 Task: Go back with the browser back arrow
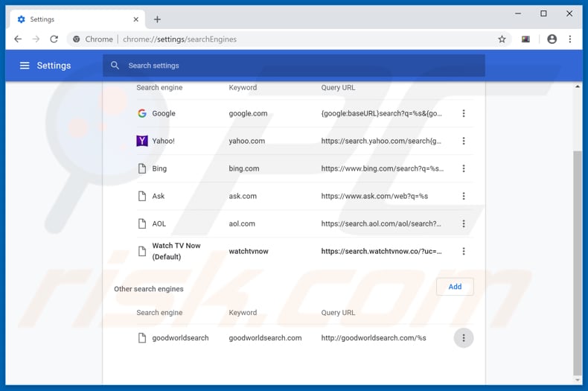click(18, 39)
